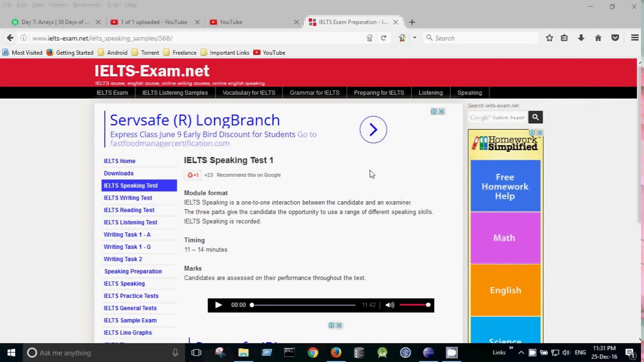Reload the page with the refresh icon
This screenshot has width=644, height=362.
coord(383,38)
